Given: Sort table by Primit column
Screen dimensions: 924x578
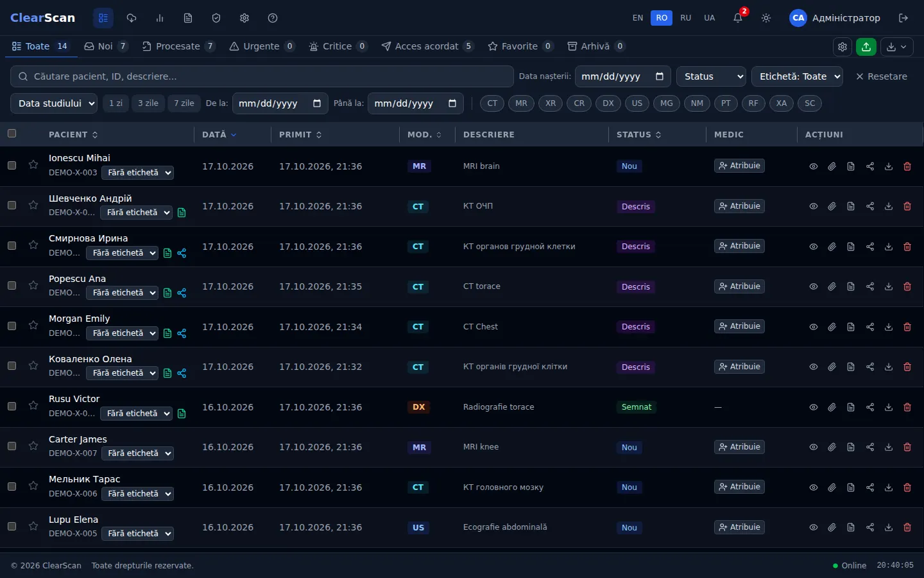Looking at the screenshot, I should (x=300, y=135).
